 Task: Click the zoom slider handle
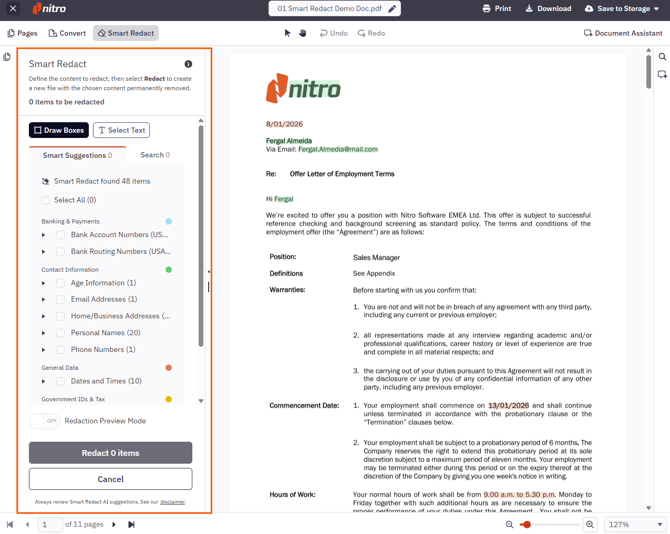527,524
